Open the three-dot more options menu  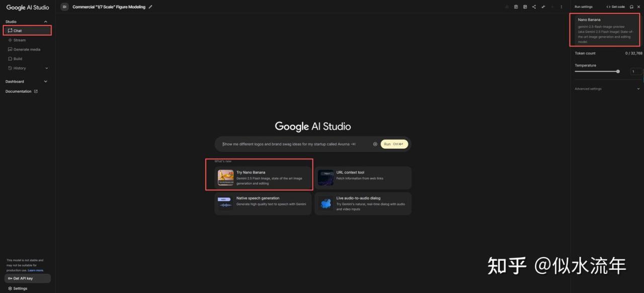(561, 7)
